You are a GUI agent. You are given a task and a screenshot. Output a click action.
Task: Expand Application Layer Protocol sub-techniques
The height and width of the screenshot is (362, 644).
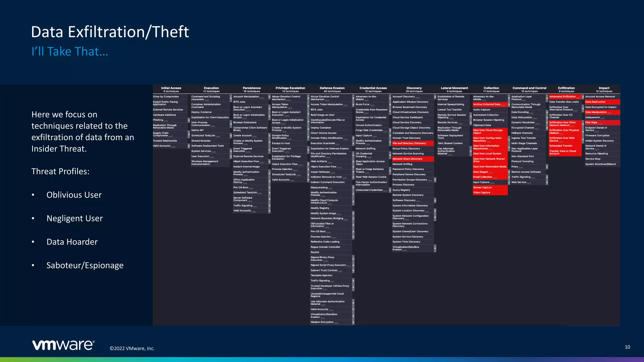547,98
